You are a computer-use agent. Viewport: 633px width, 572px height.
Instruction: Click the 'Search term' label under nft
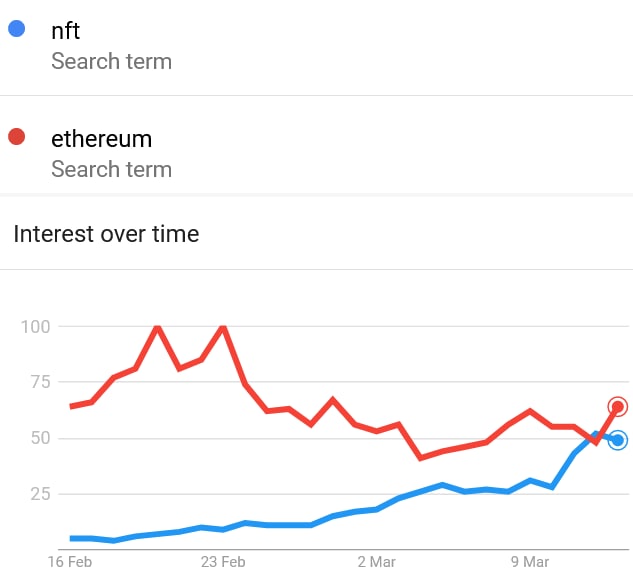tap(111, 61)
